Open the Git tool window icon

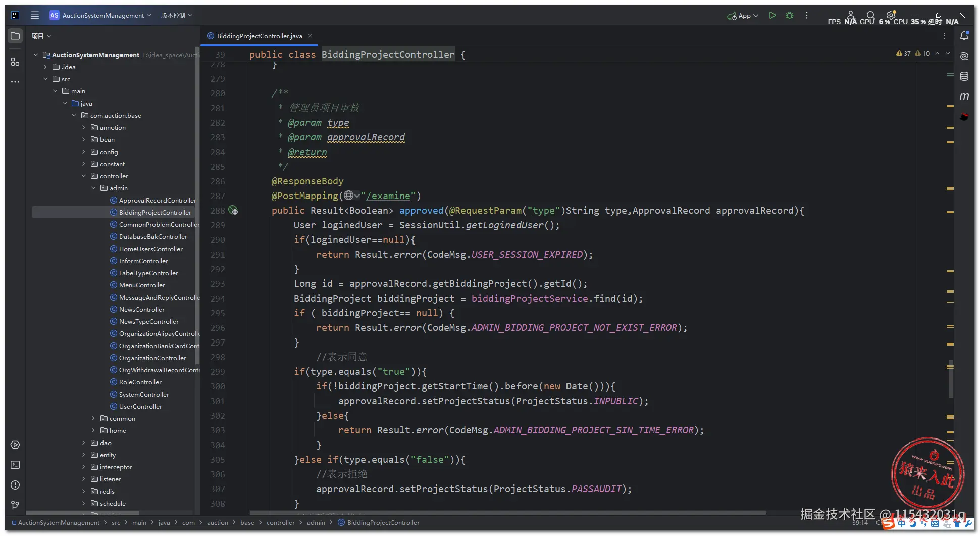[x=15, y=505]
